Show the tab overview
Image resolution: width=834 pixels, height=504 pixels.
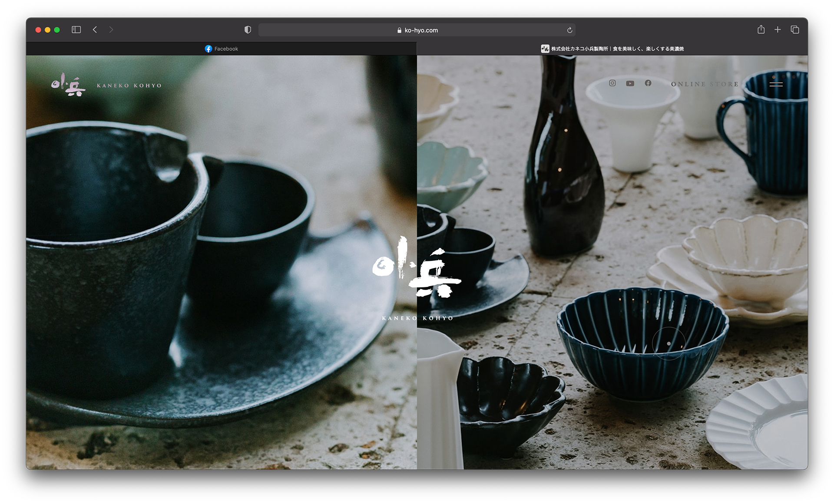[x=795, y=30]
